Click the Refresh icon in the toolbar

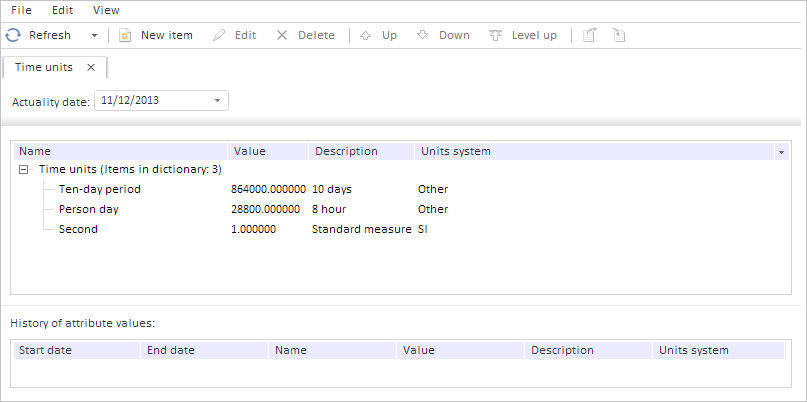[14, 35]
